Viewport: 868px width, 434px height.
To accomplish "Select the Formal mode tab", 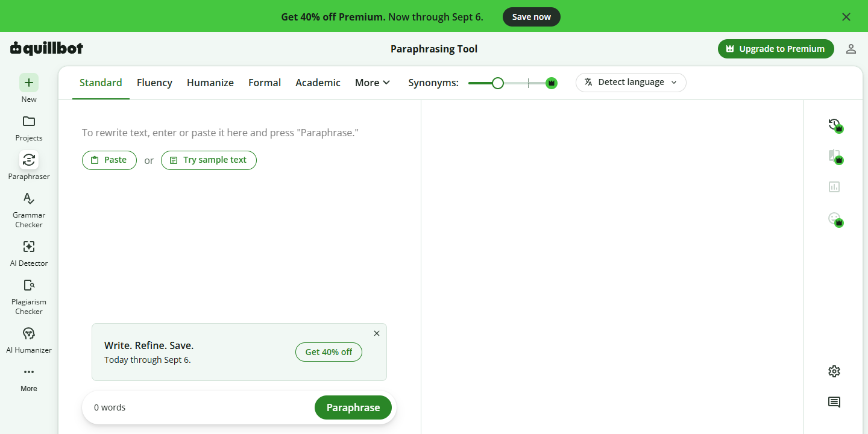I will (x=265, y=83).
